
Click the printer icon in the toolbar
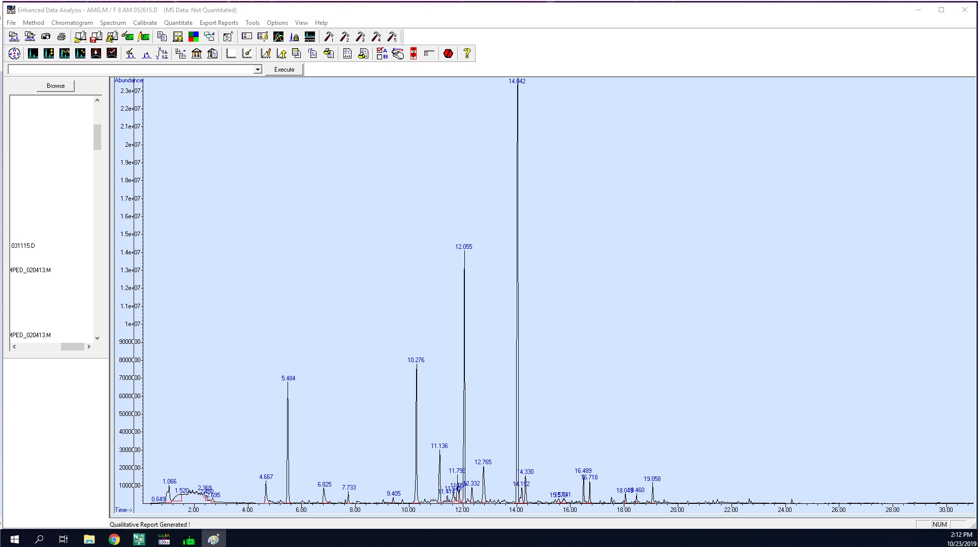tap(61, 37)
